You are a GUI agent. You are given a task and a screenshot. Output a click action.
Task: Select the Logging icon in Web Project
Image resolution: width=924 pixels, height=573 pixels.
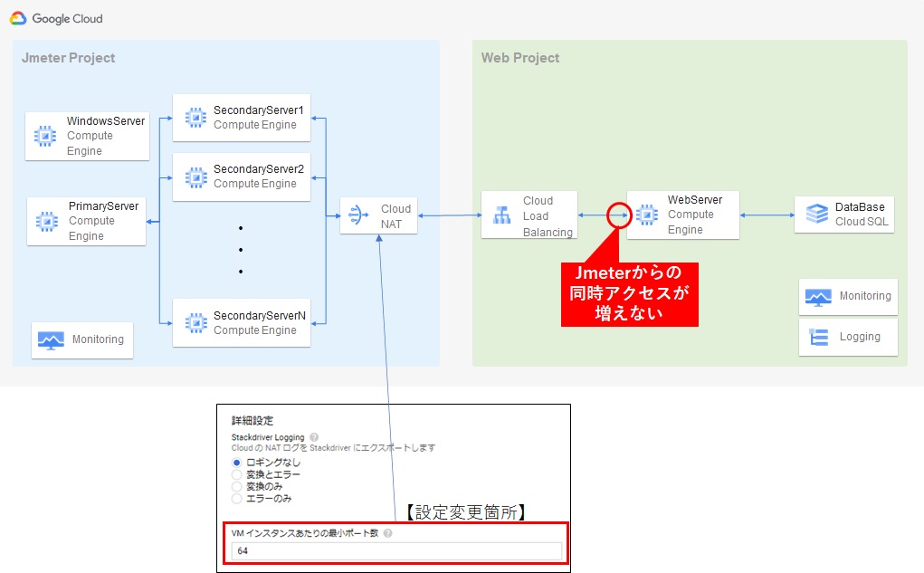click(818, 338)
